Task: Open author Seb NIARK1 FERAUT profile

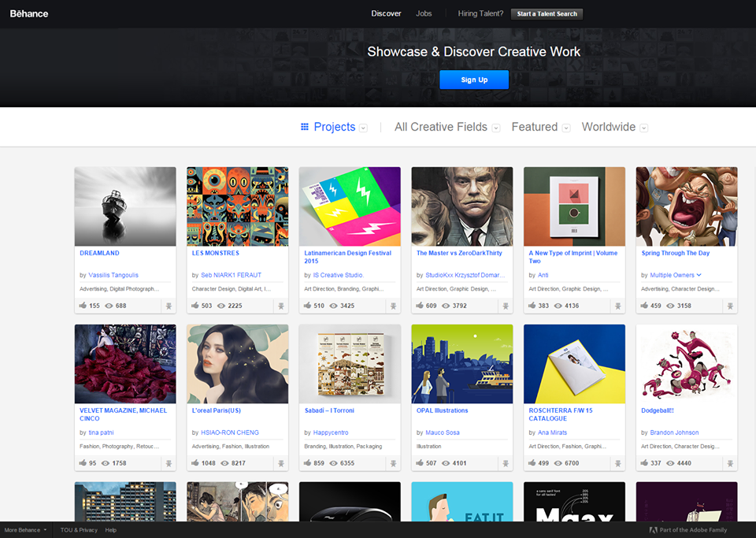Action: click(x=231, y=275)
